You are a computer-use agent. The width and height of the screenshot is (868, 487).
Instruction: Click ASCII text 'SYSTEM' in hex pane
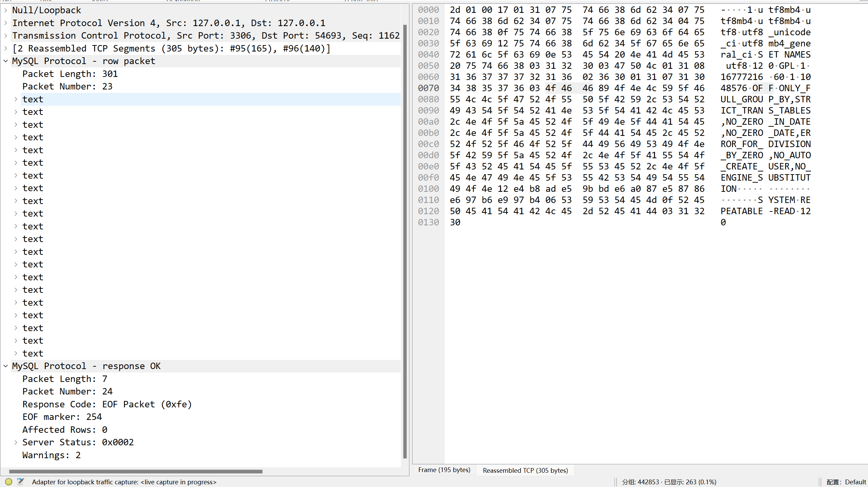tap(776, 200)
